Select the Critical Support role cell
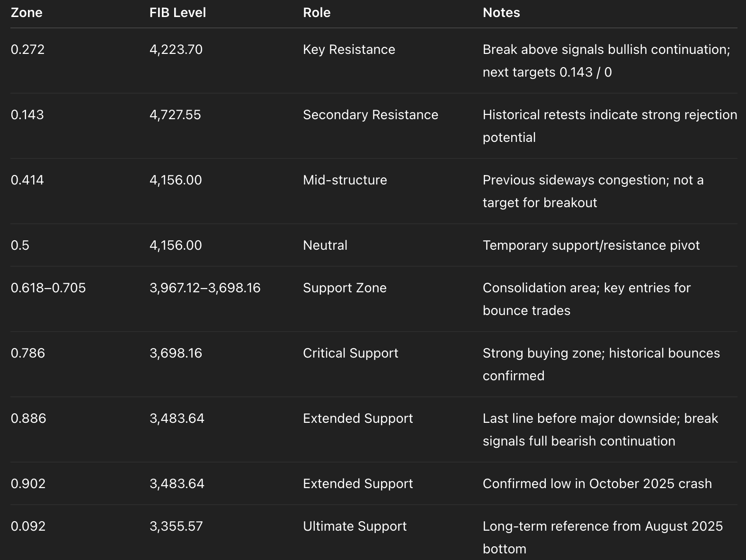The height and width of the screenshot is (560, 746). point(350,353)
